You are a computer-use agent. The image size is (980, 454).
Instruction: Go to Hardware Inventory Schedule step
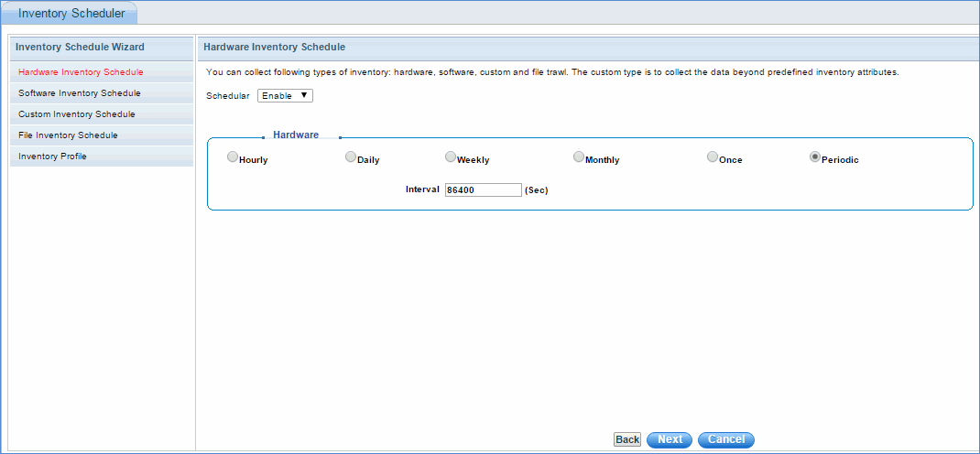pos(81,72)
